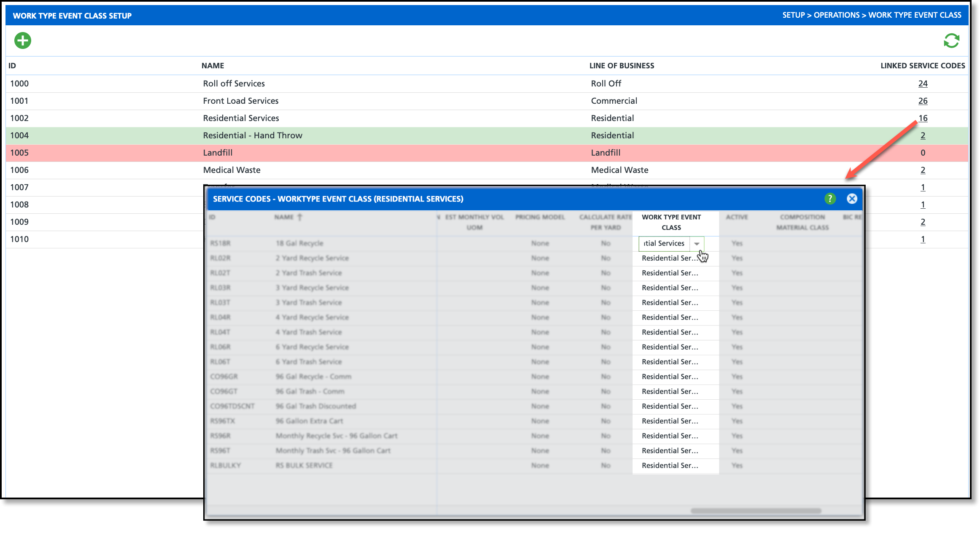Image resolution: width=980 pixels, height=533 pixels.
Task: Click the LINE OF BUSINESS column header
Action: click(622, 66)
